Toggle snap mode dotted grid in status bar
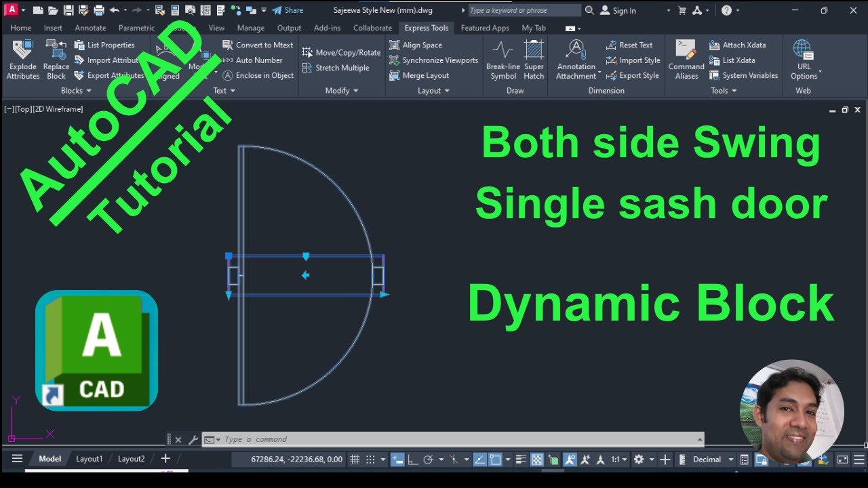868x488 pixels. tap(370, 460)
